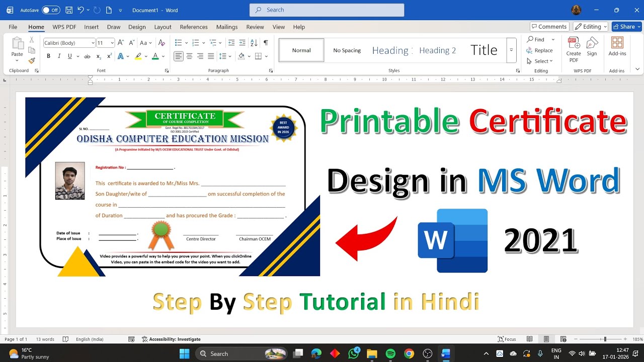The width and height of the screenshot is (644, 362).
Task: Click Accessibility: Investigate in status bar
Action: click(171, 339)
